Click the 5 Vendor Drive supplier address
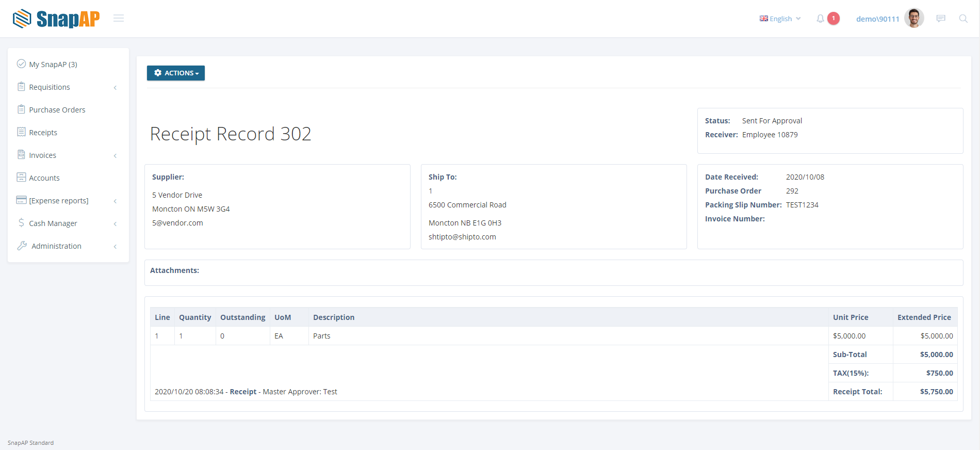The width and height of the screenshot is (980, 450). (x=177, y=195)
